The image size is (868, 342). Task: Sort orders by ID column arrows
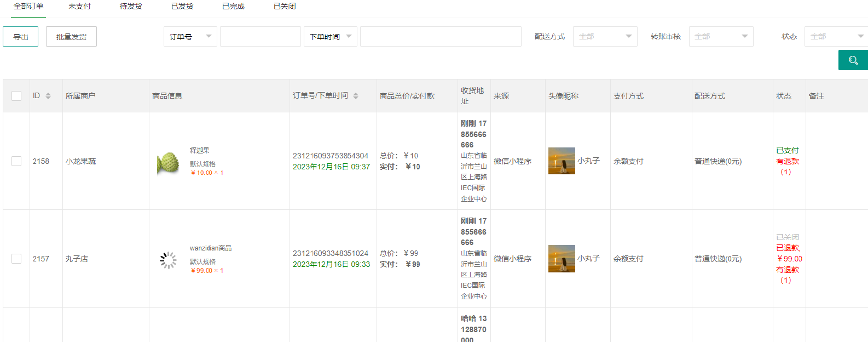point(48,96)
